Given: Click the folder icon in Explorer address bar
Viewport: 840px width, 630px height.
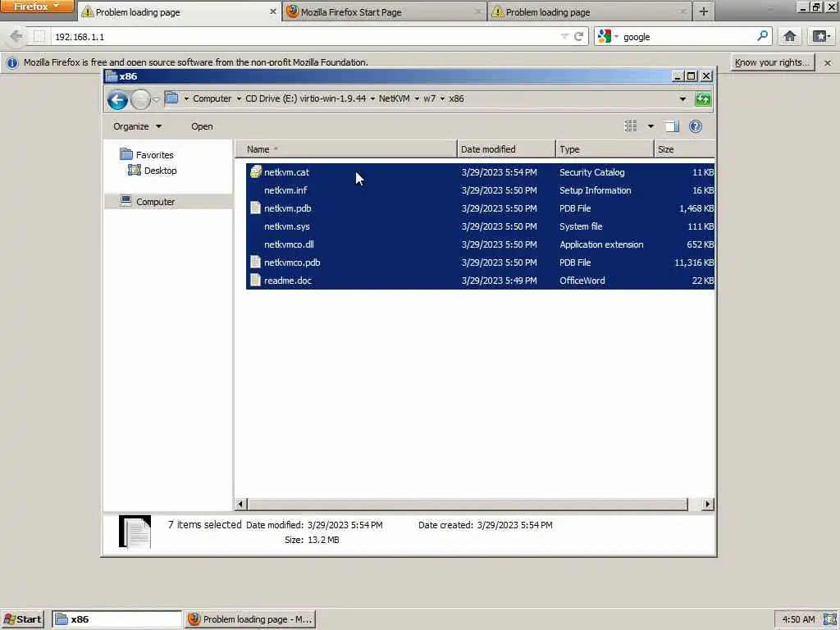Looking at the screenshot, I should [x=171, y=98].
